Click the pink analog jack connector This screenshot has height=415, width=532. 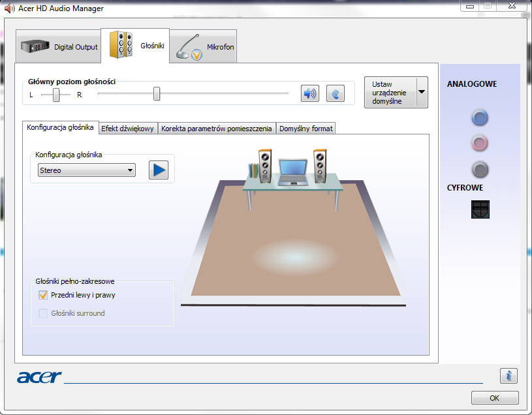click(x=480, y=143)
